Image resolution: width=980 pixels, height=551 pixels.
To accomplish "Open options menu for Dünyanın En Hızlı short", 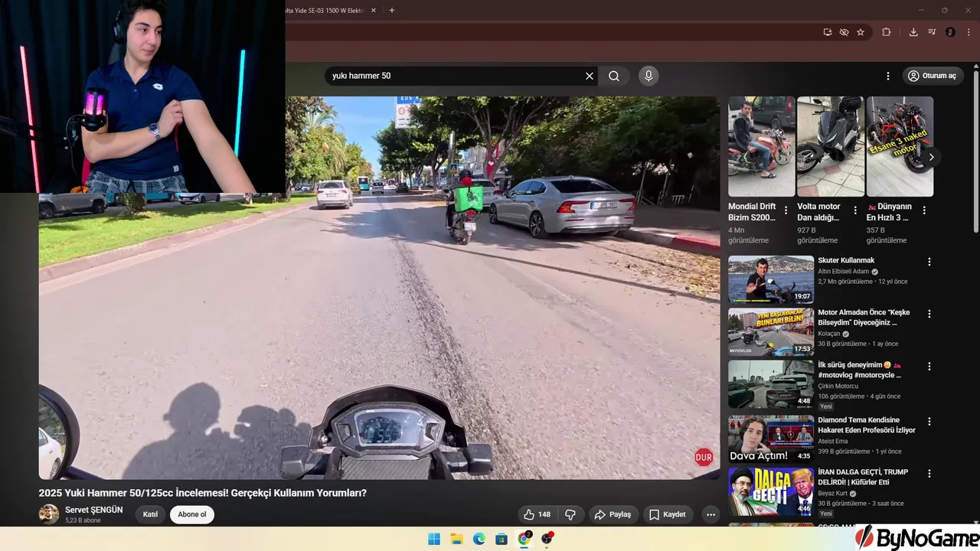I will coord(924,210).
